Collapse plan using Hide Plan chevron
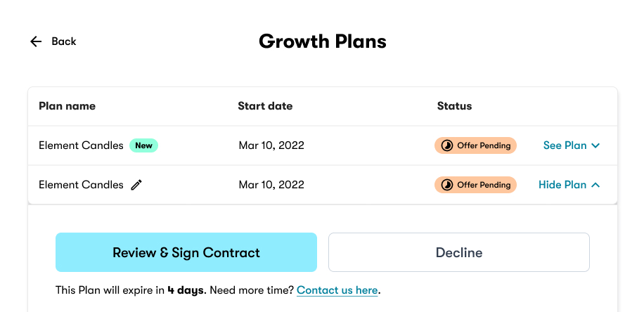The height and width of the screenshot is (312, 644). [595, 185]
